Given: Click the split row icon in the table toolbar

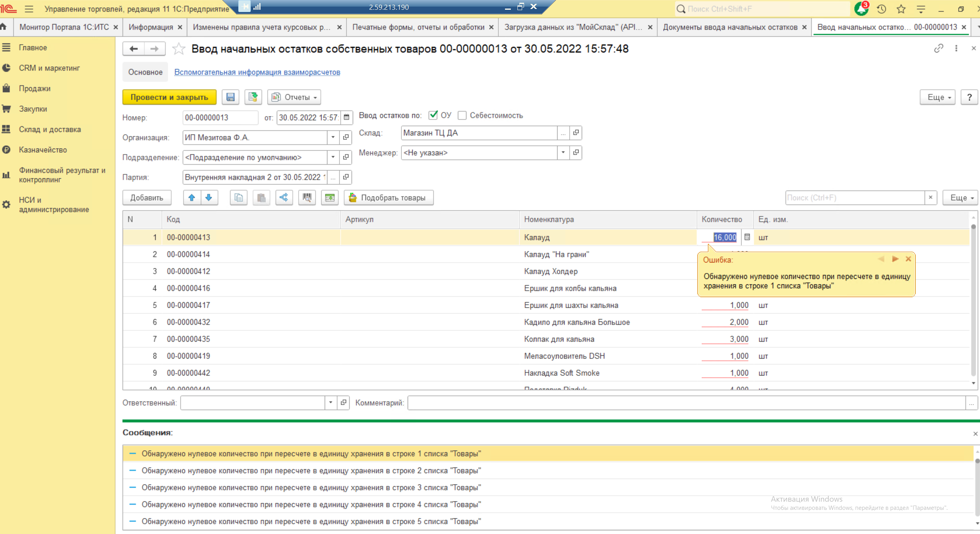Looking at the screenshot, I should point(284,197).
